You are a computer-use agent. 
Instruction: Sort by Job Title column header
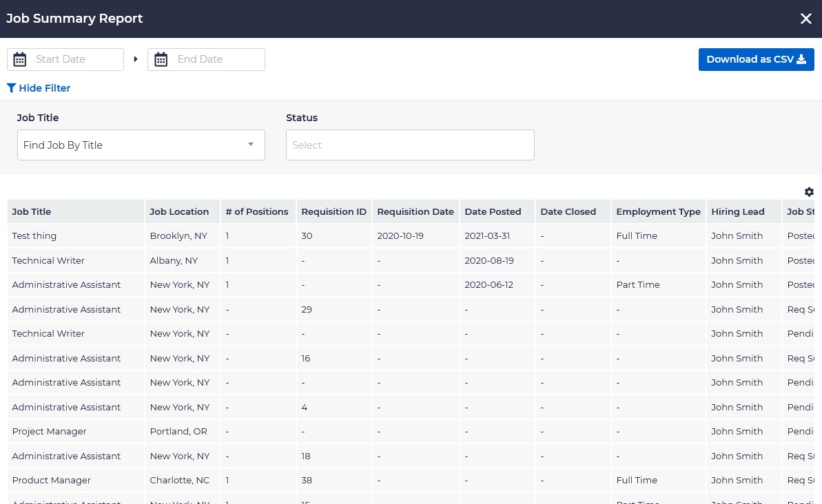[32, 212]
